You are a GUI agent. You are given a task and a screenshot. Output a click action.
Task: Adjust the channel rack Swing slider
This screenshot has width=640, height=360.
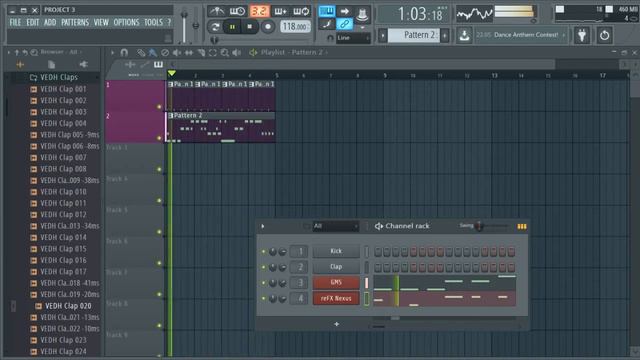pyautogui.click(x=480, y=226)
